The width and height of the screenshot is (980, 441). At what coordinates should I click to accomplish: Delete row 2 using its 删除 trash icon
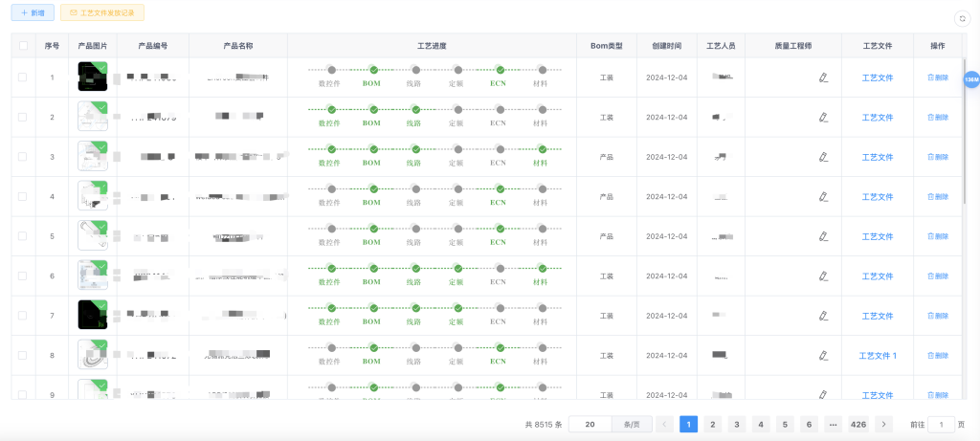[937, 118]
